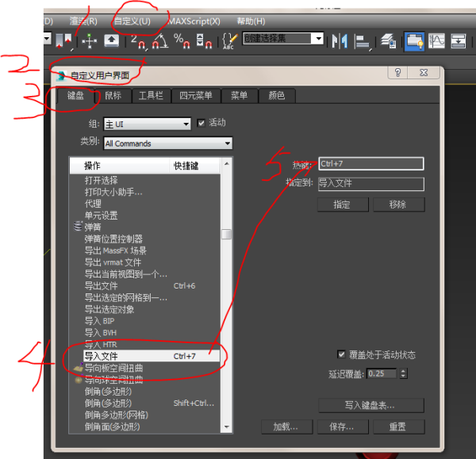
Task: Select the 导出 MassFX 场景 row
Action: (x=144, y=251)
